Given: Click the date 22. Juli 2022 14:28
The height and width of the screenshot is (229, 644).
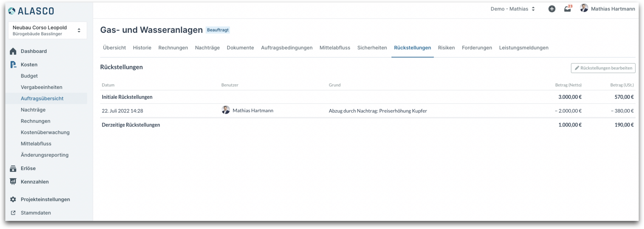Looking at the screenshot, I should click(122, 111).
